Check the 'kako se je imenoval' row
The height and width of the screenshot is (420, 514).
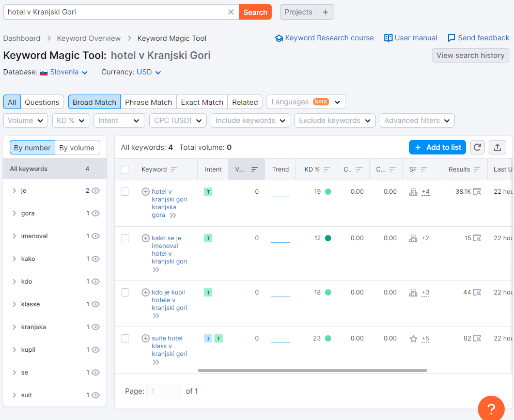pos(125,238)
